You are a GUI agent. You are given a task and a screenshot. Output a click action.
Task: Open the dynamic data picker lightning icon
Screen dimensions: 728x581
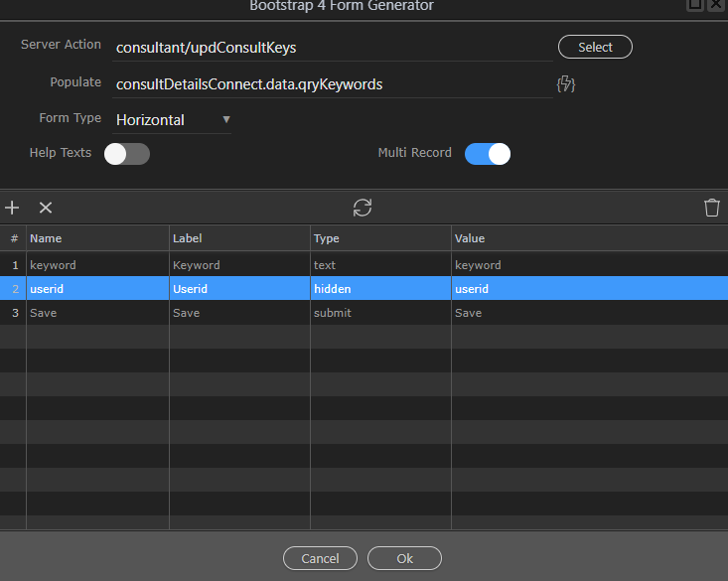(x=566, y=84)
